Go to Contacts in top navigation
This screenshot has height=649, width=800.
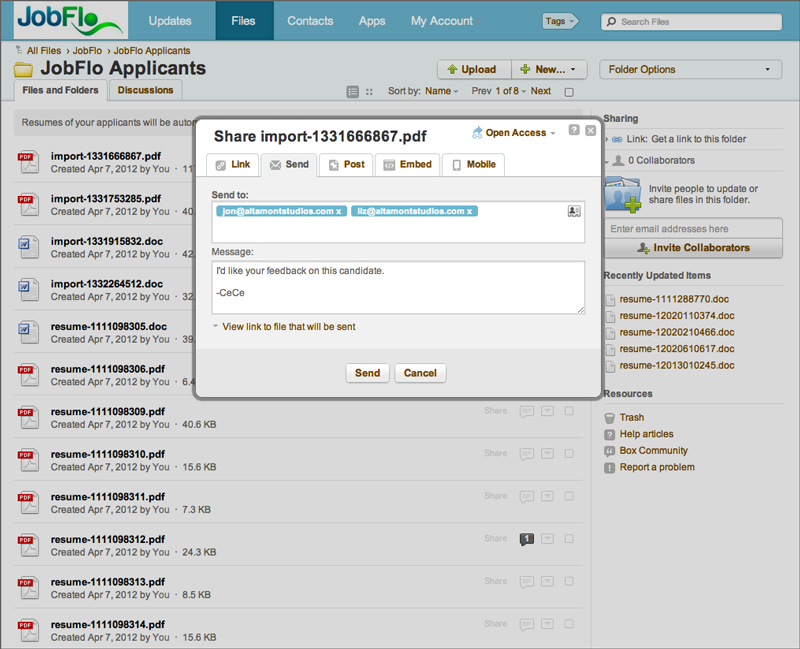click(310, 21)
